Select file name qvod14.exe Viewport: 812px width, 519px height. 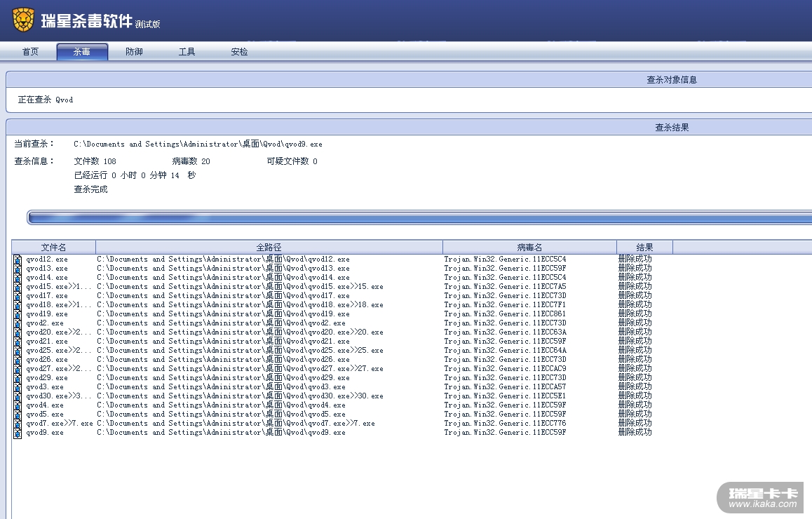46,278
